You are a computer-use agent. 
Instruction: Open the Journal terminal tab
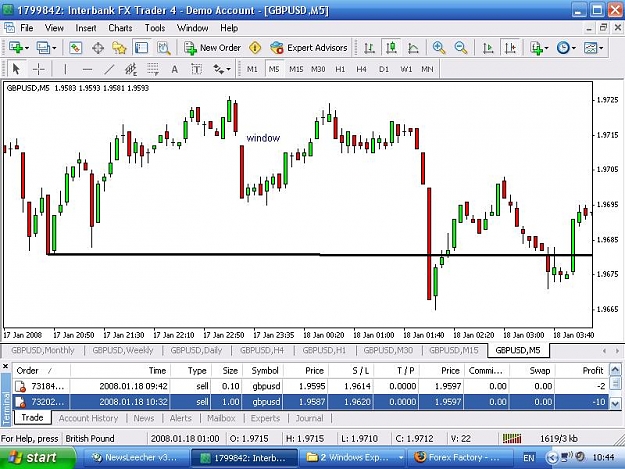(309, 418)
